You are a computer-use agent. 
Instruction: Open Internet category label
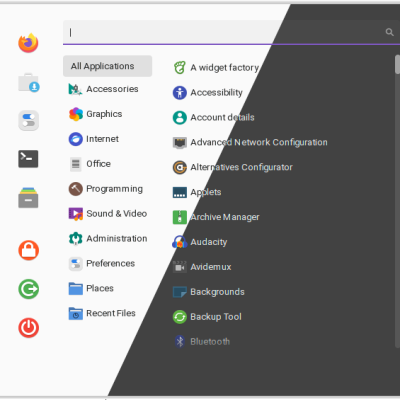102,139
